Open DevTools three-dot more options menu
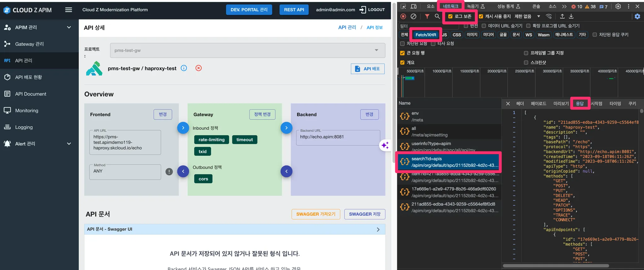The height and width of the screenshot is (270, 644). 629,6
